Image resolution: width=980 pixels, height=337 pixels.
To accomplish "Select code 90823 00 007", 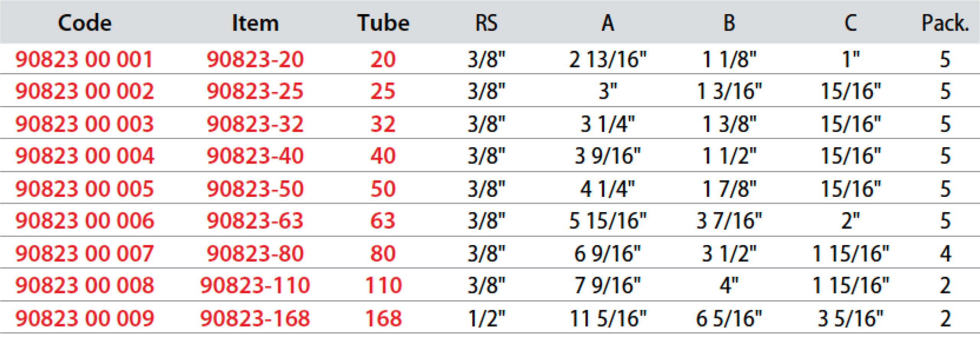I will point(84,254).
